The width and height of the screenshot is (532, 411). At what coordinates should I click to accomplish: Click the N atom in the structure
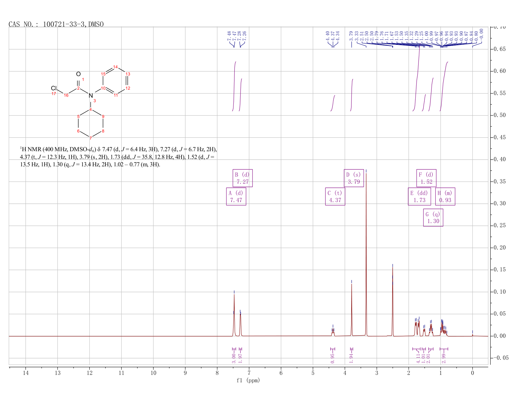(91, 96)
